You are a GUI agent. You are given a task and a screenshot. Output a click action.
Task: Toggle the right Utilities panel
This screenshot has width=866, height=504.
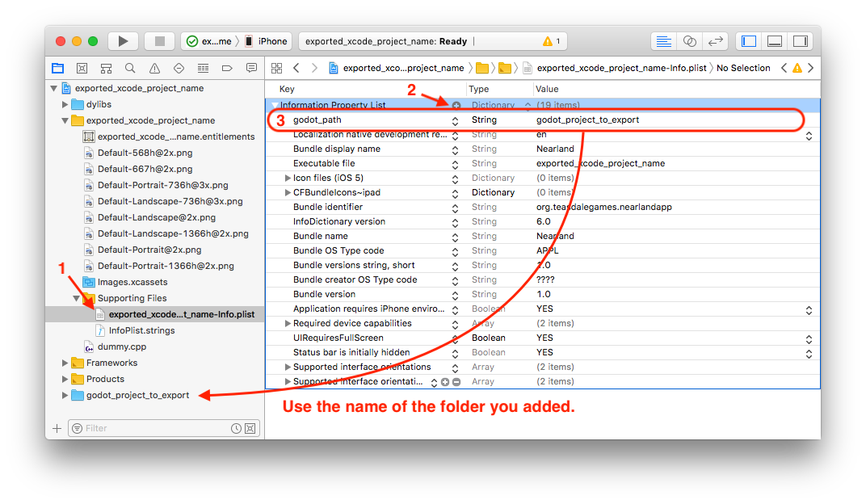point(800,41)
